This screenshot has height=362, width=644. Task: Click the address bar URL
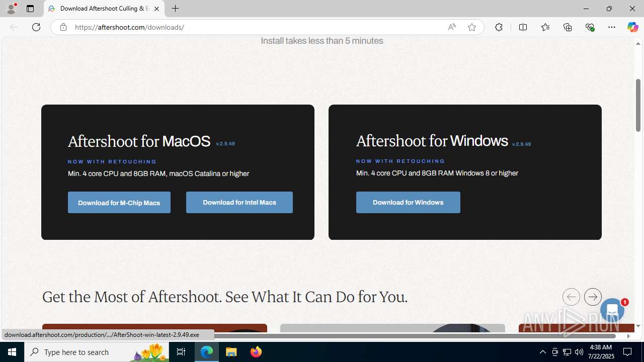(x=129, y=27)
